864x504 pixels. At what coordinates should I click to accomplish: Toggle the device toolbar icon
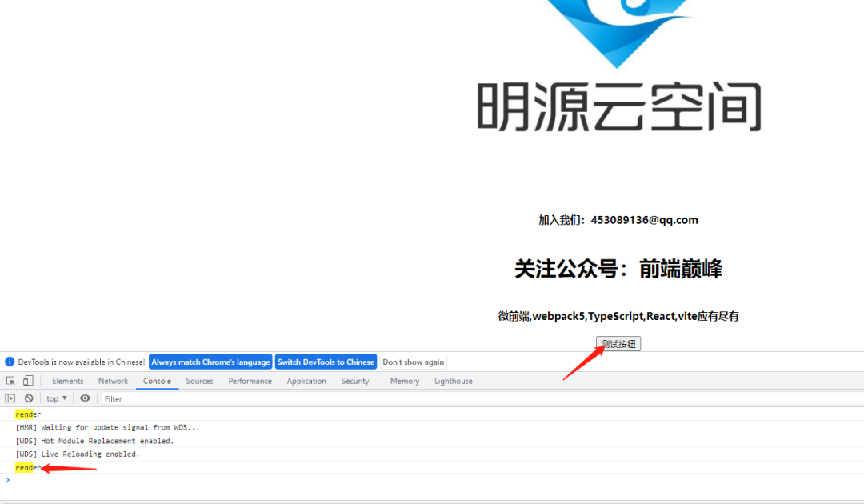[28, 381]
